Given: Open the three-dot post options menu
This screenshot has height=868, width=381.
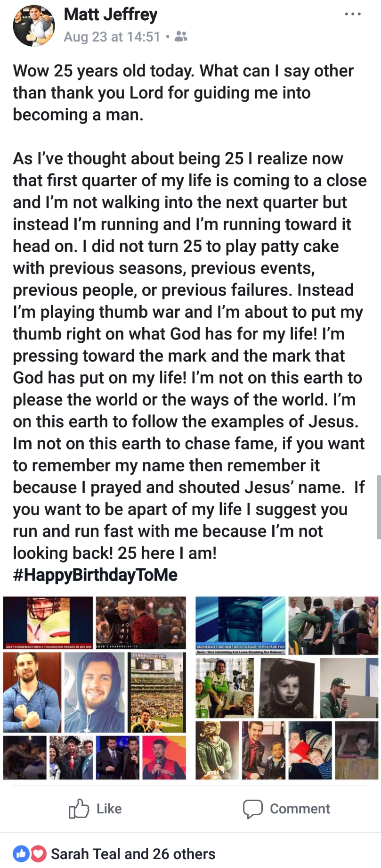Looking at the screenshot, I should [353, 15].
